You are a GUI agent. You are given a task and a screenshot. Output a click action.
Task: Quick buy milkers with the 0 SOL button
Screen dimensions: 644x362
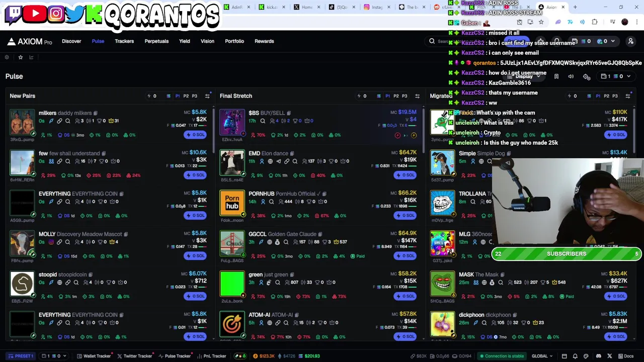coord(195,135)
